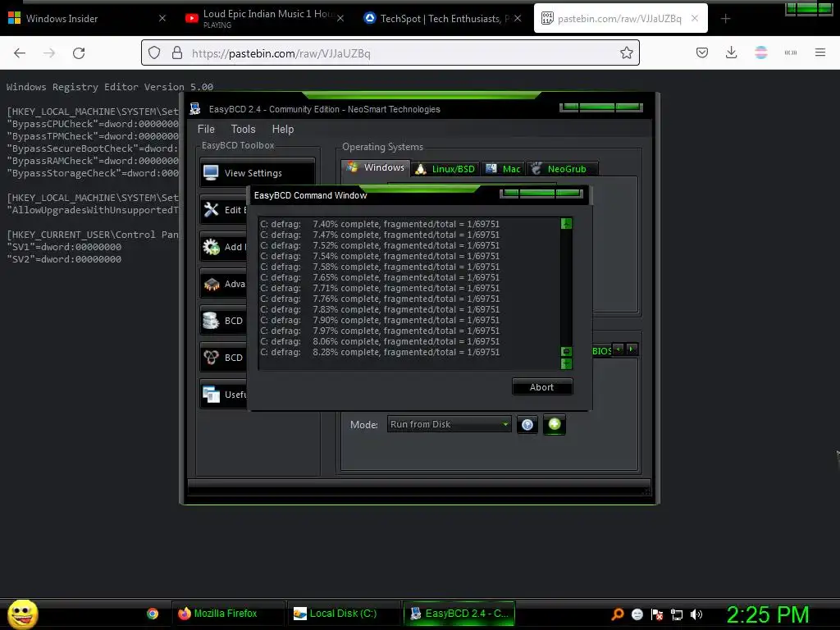Open View Settings in EasyBCD Toolbox
The height and width of the screenshot is (630, 840).
[257, 172]
